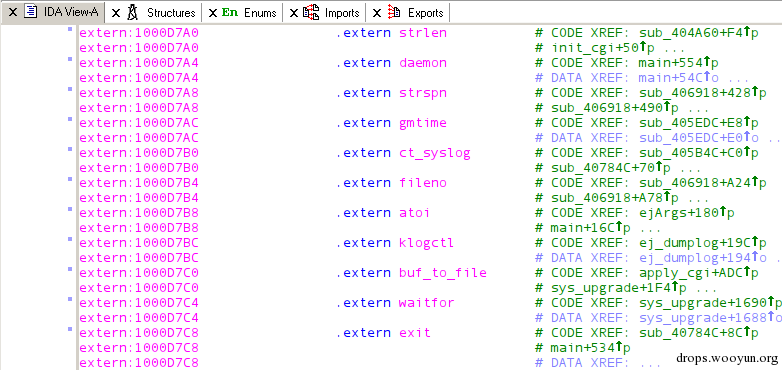This screenshot has width=782, height=370.
Task: Click the breakpoint dot beside fileno line
Action: [x=70, y=179]
